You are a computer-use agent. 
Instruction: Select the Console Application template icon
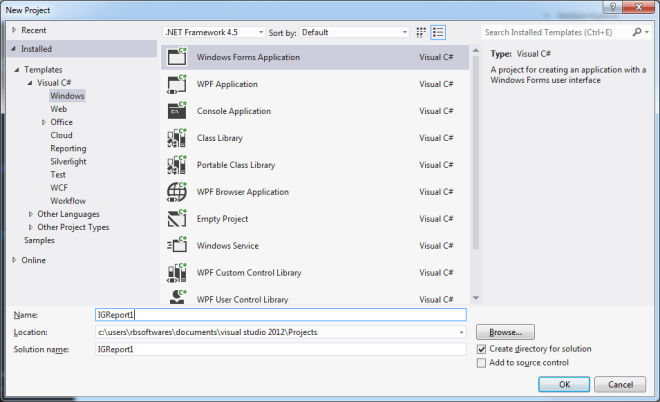pyautogui.click(x=177, y=111)
